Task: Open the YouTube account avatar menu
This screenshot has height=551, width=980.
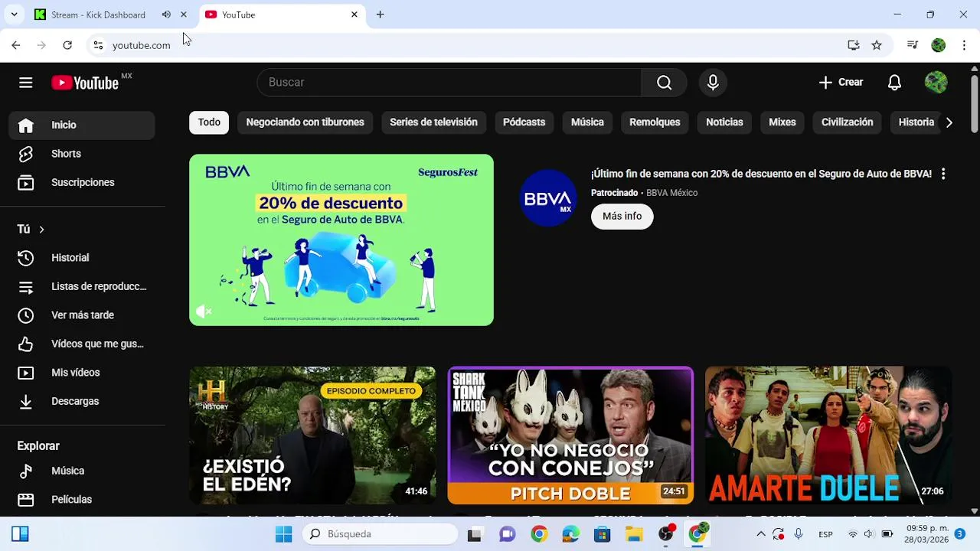Action: [936, 83]
